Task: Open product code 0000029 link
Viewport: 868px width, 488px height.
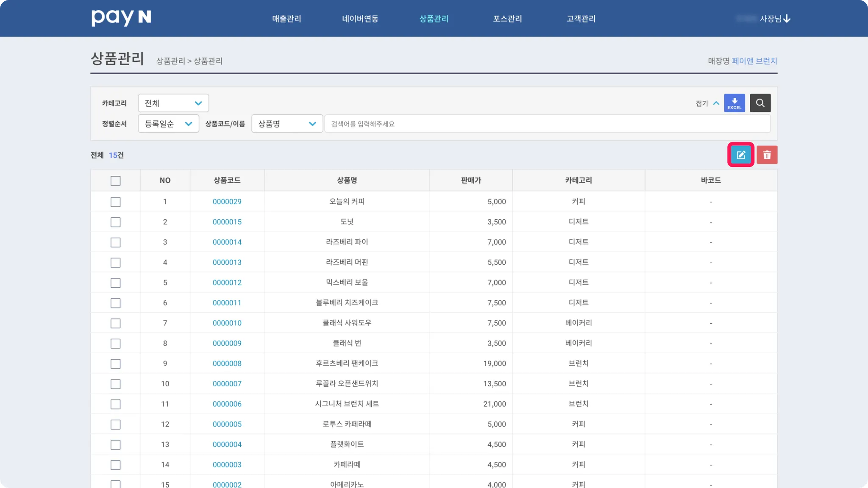Action: coord(227,202)
